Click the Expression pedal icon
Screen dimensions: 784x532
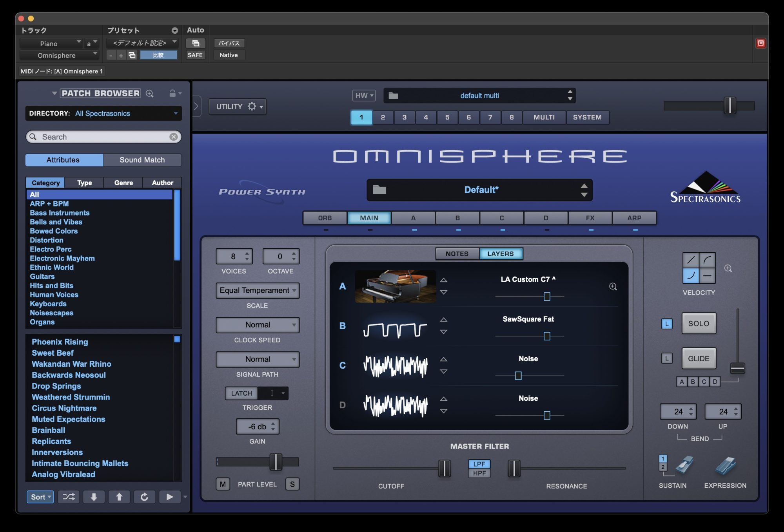pos(725,465)
